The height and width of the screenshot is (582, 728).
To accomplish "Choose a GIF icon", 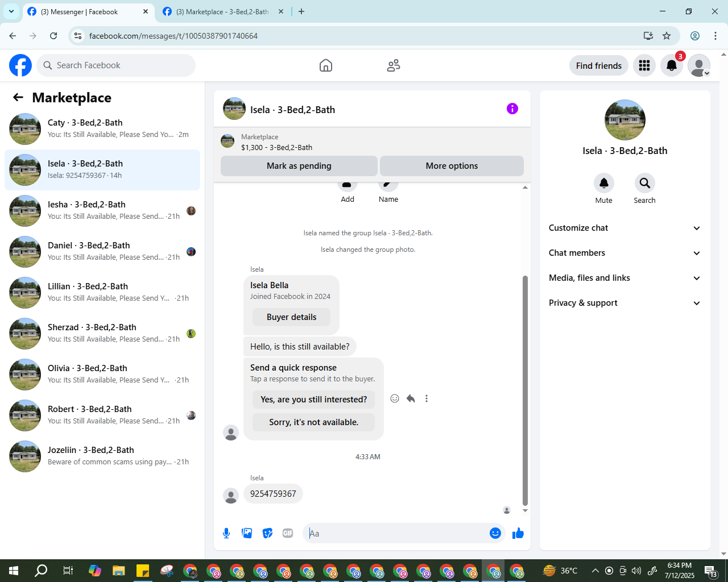I will tap(288, 533).
